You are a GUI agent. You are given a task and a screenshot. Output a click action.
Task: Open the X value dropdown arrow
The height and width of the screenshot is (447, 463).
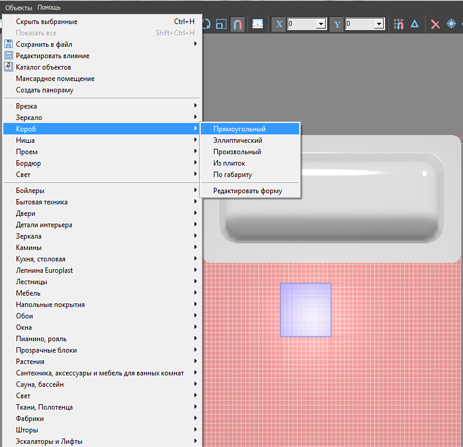tap(321, 24)
